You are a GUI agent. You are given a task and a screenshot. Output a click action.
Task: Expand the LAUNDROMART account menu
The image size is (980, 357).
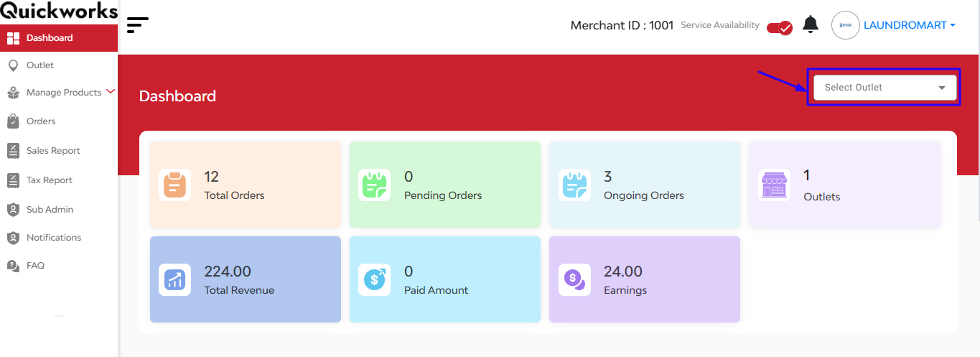pyautogui.click(x=909, y=25)
